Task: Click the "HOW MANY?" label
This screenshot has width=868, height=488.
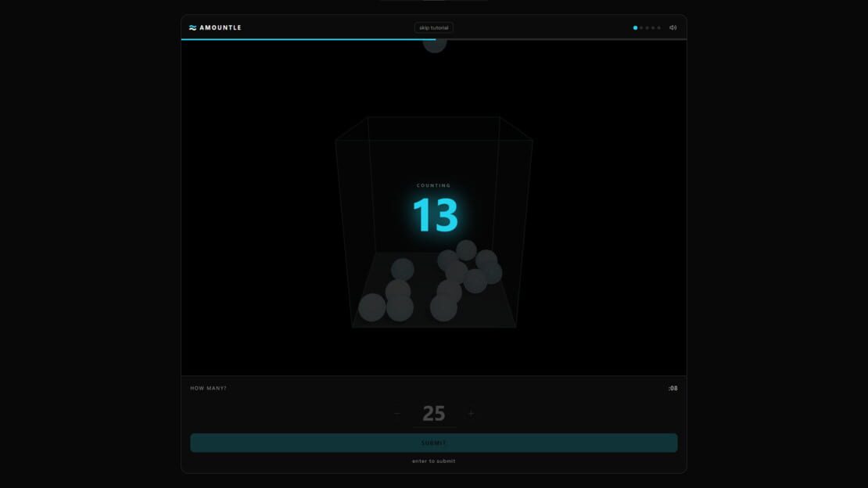Action: (x=208, y=389)
